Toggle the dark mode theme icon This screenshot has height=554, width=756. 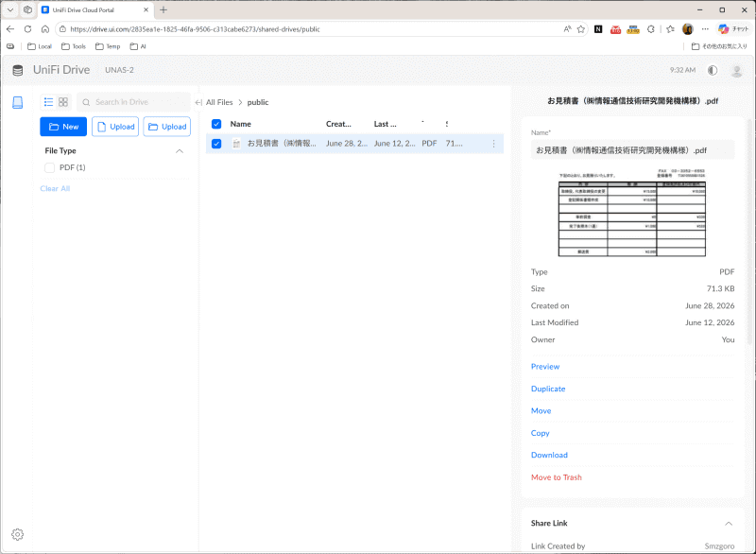(713, 70)
